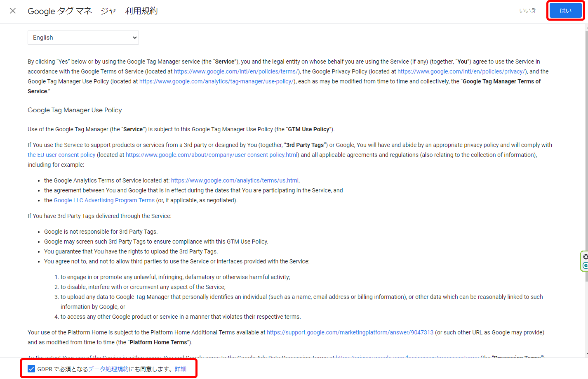Viewport: 588px width, 379px height.
Task: Open Google LLC Advertising Program Terms link
Action: tap(104, 200)
